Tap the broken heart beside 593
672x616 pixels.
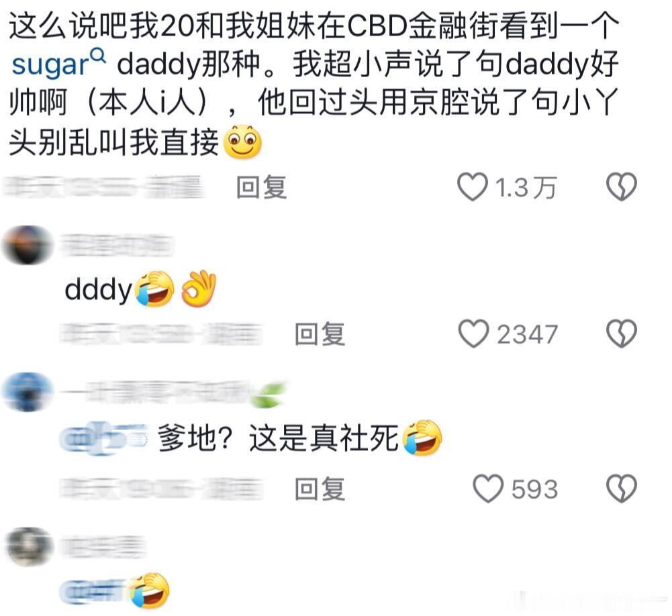tap(622, 489)
